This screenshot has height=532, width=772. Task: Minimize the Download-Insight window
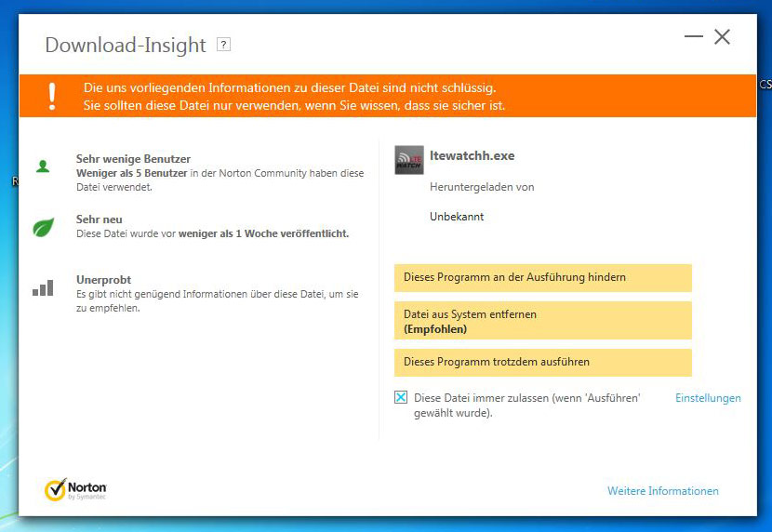(x=693, y=36)
